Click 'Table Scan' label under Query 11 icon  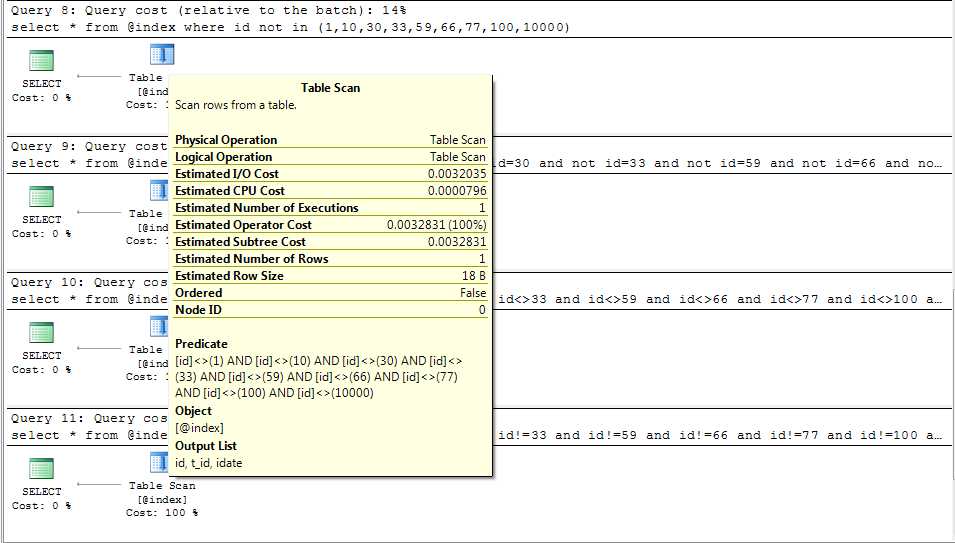[162, 486]
